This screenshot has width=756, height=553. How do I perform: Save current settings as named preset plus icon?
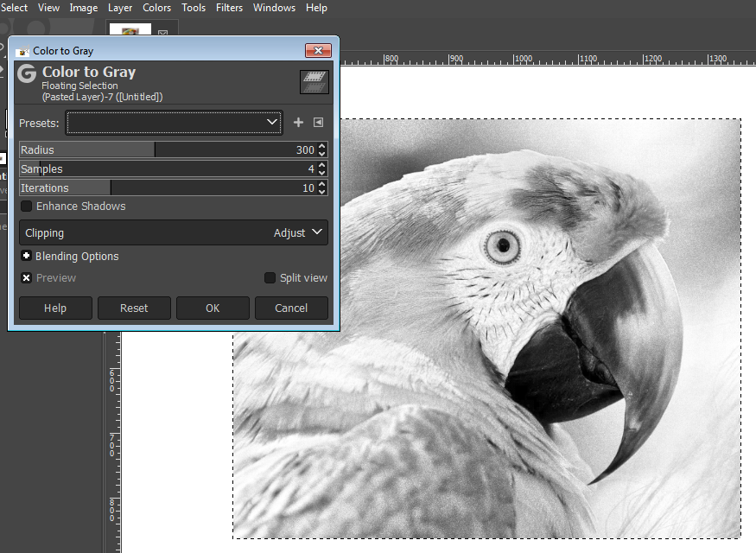299,123
